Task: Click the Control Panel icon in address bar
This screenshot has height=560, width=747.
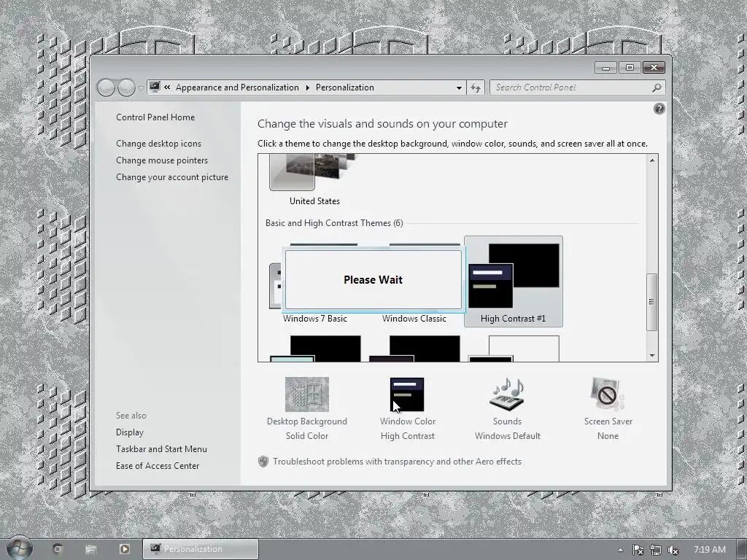Action: click(155, 87)
